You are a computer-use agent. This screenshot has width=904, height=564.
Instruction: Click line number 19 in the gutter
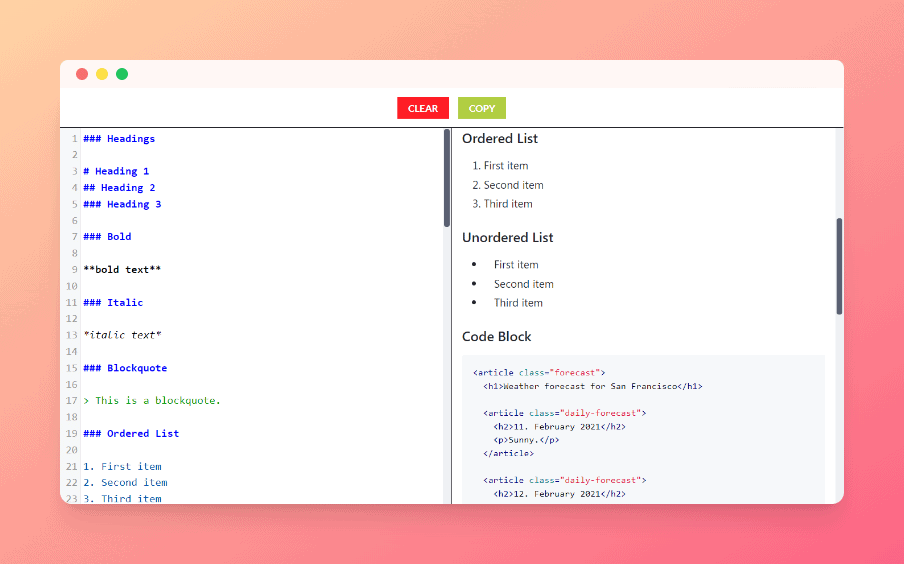point(72,434)
